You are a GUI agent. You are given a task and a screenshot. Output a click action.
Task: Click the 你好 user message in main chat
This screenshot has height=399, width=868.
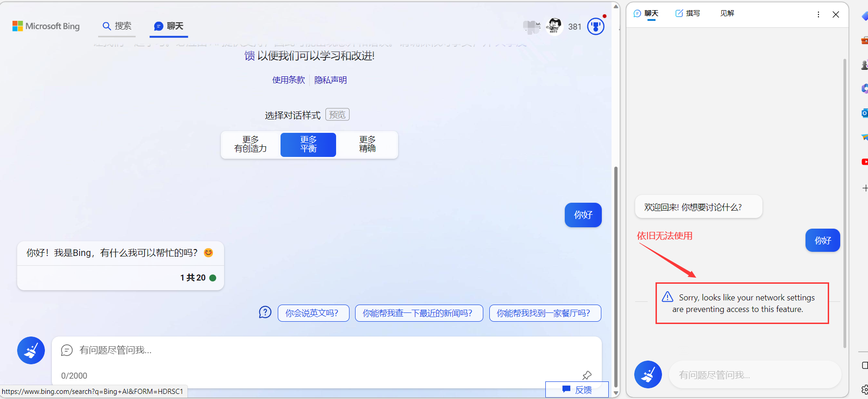click(583, 215)
